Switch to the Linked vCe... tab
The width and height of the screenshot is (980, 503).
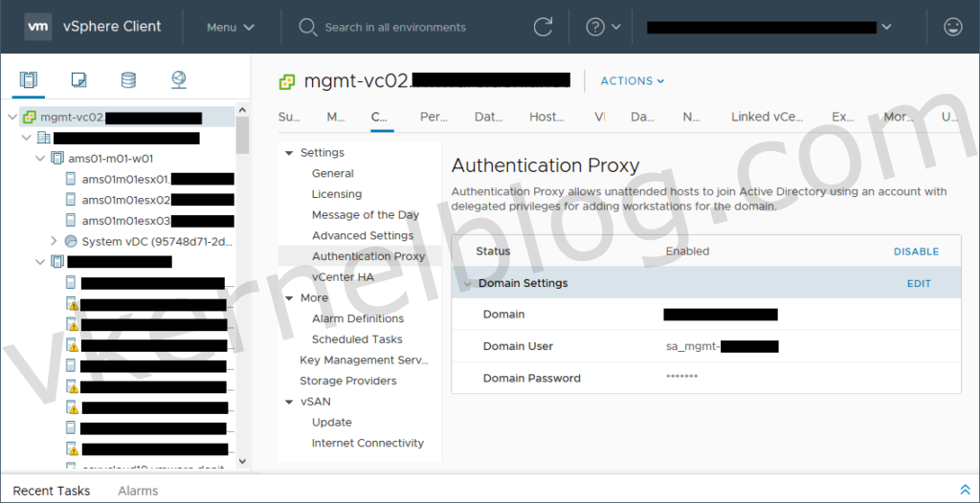[x=767, y=117]
